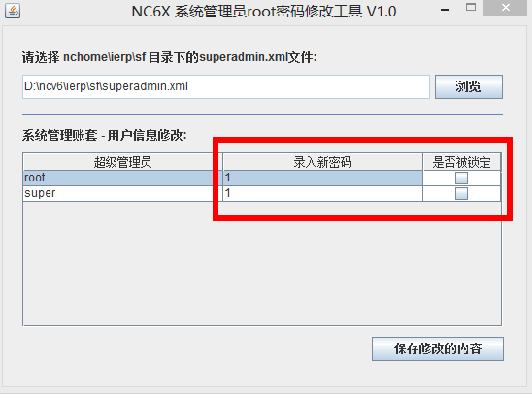The height and width of the screenshot is (394, 532).
Task: Click the Java icon in title bar
Action: (x=13, y=11)
